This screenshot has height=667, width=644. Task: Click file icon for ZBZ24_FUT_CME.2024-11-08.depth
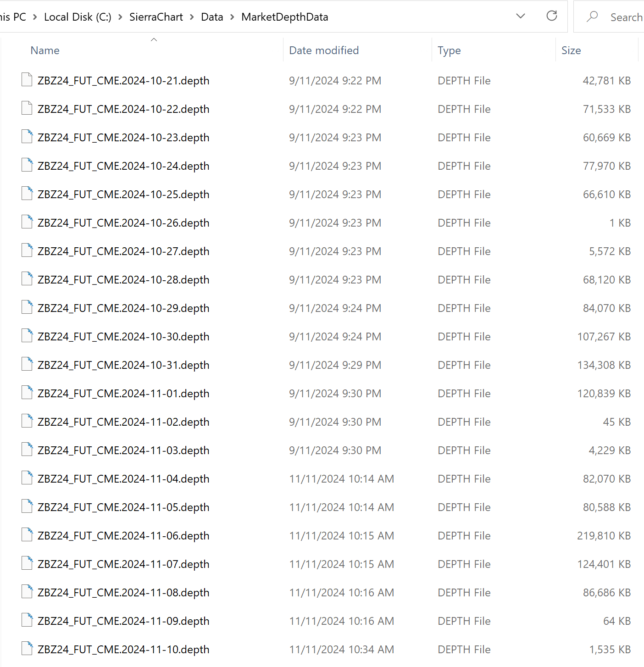[x=27, y=592]
